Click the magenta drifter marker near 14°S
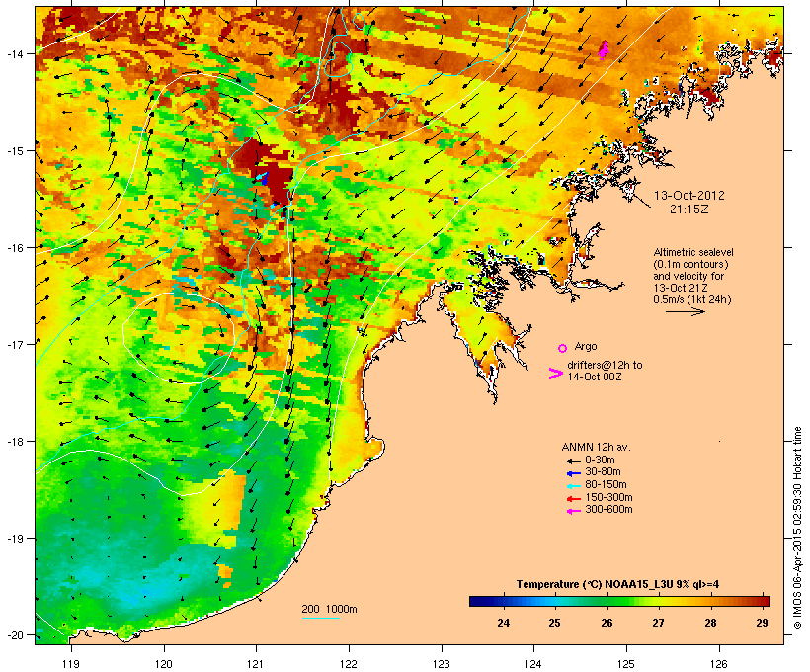Screen dimensions: 810x672 604,50
